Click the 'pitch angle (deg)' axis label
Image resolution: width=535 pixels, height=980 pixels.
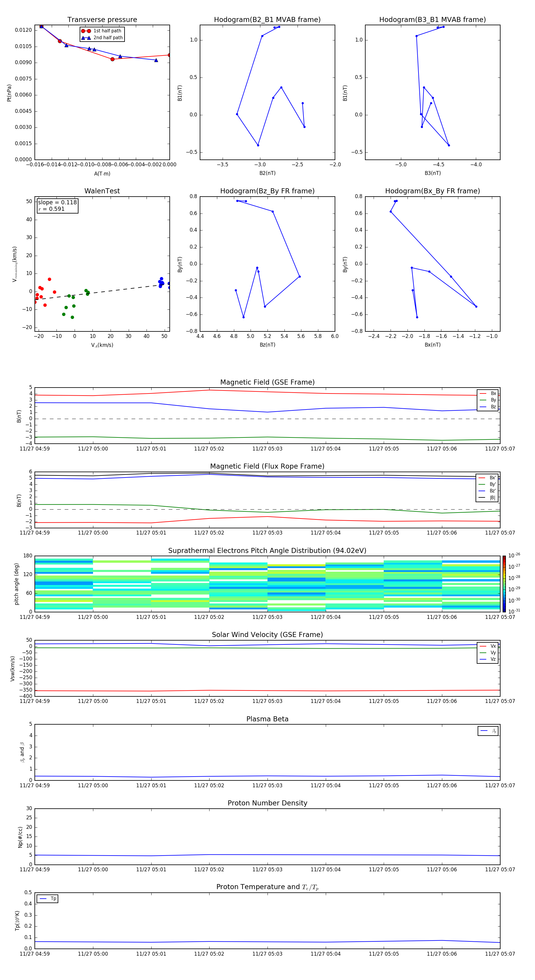16,584
